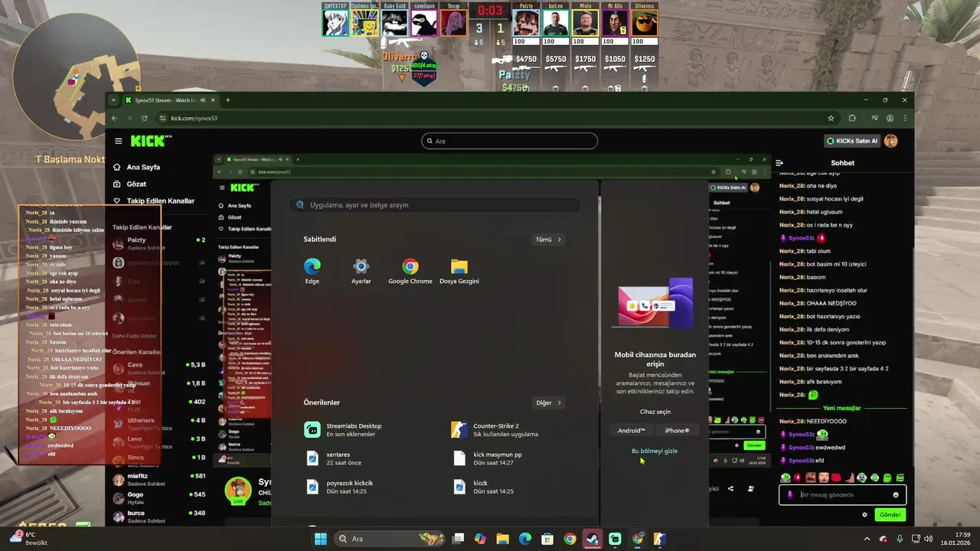Bookmark this page with the star

(831, 118)
